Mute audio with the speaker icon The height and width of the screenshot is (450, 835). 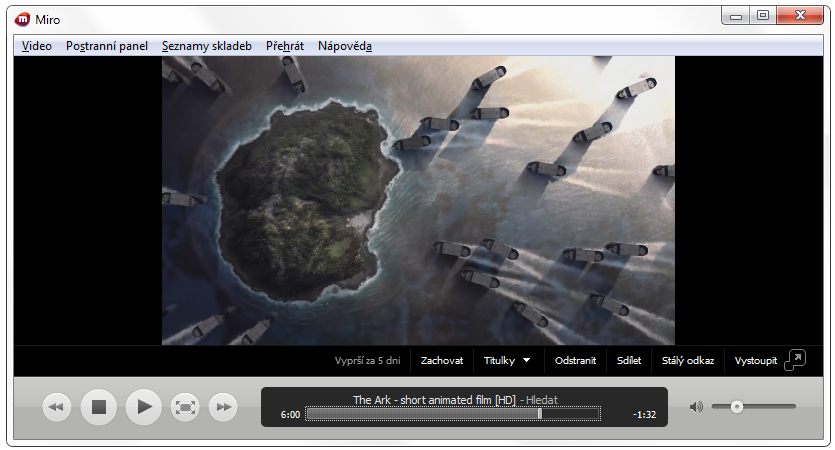pyautogui.click(x=696, y=407)
